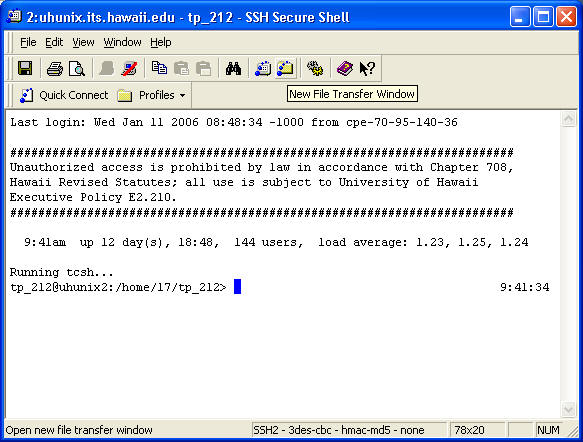The image size is (583, 442).
Task: Click the Disconnect icon with red slash
Action: 129,68
